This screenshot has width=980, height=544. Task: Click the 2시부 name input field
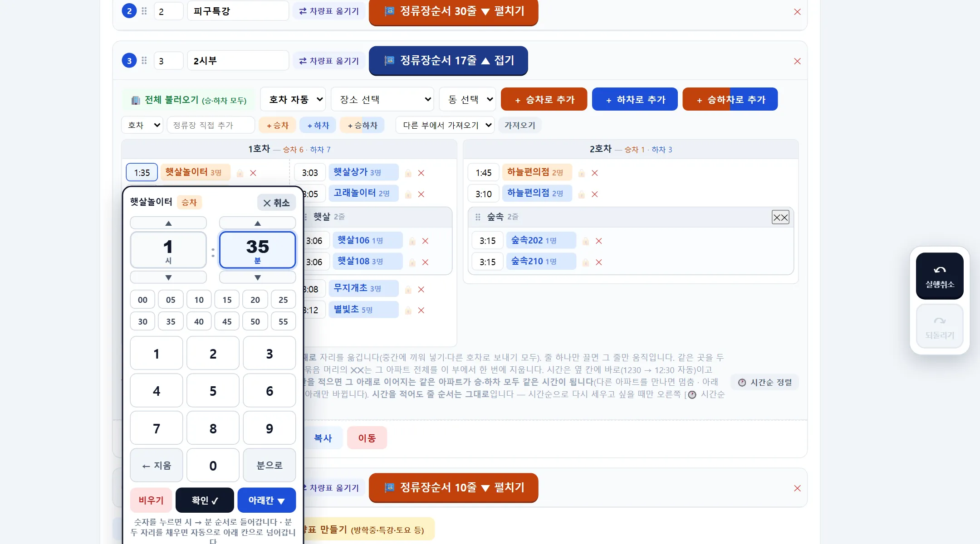[x=238, y=61]
